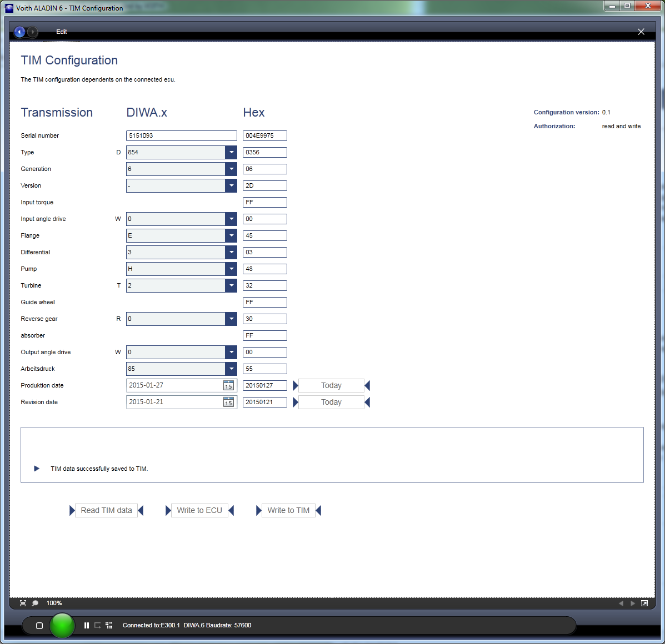Minimize the Voith ALADIN window

tap(612, 6)
